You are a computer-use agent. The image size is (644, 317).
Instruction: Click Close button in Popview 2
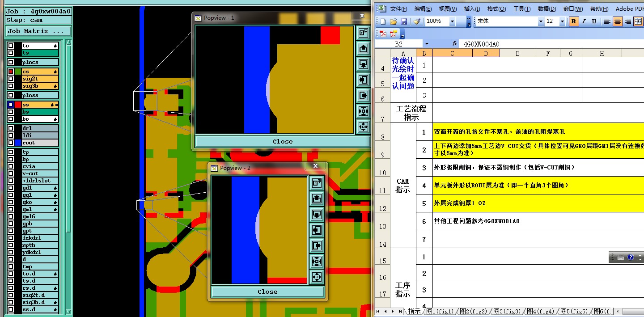point(267,292)
